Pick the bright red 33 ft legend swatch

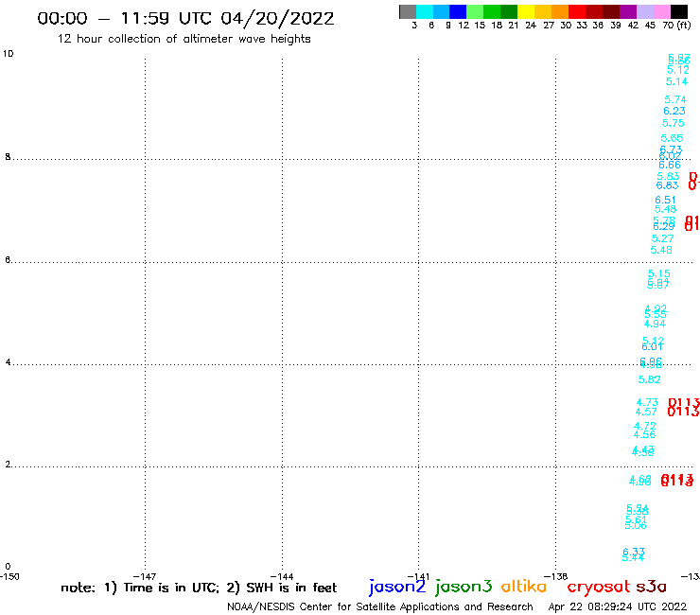[577, 11]
